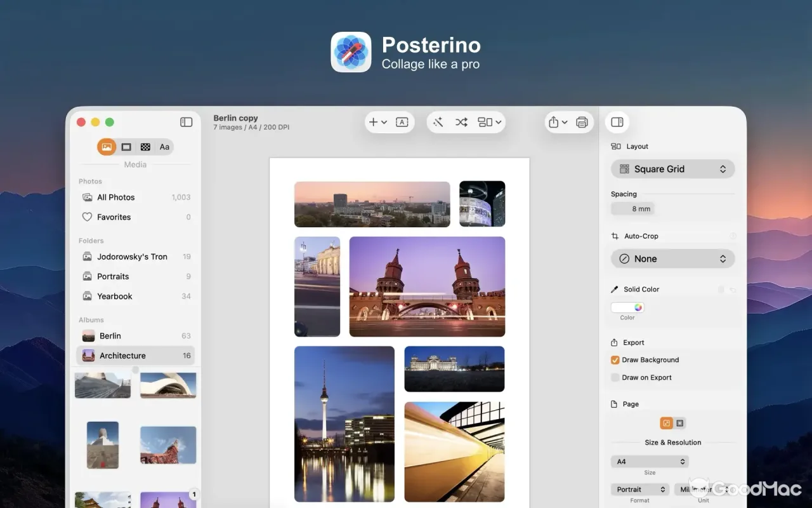Switch to the Aa text tab
Viewport: 812px width, 508px height.
click(164, 147)
